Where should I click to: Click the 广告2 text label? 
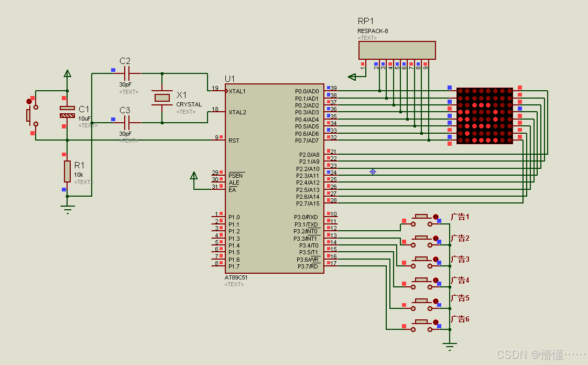(x=460, y=238)
